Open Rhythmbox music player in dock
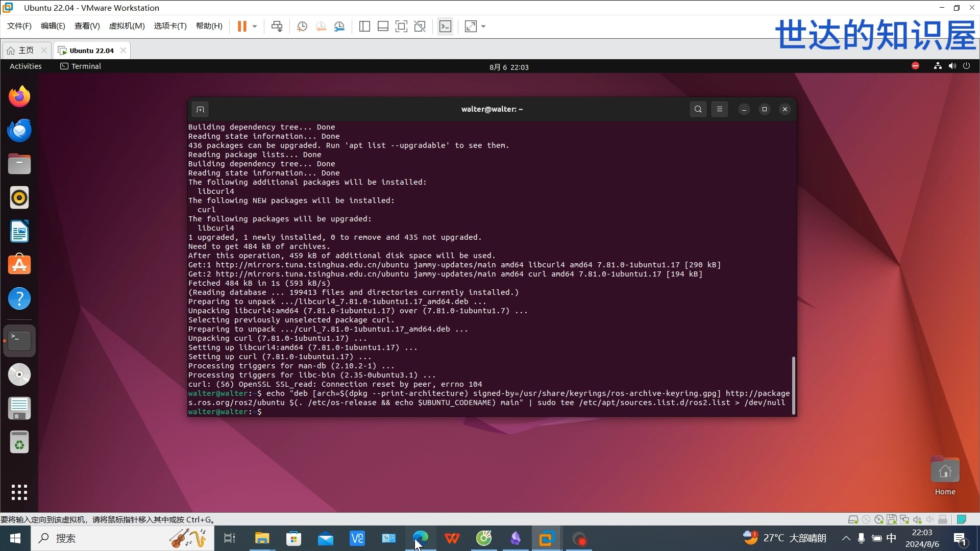Viewport: 980px width, 551px height. 19,197
